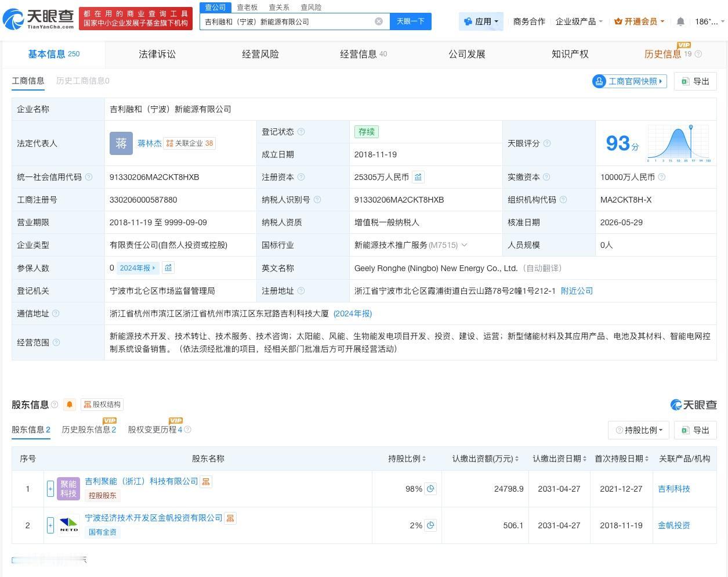Click help icon next to 天眼评分
Image resolution: width=728 pixels, height=577 pixels.
tap(546, 143)
